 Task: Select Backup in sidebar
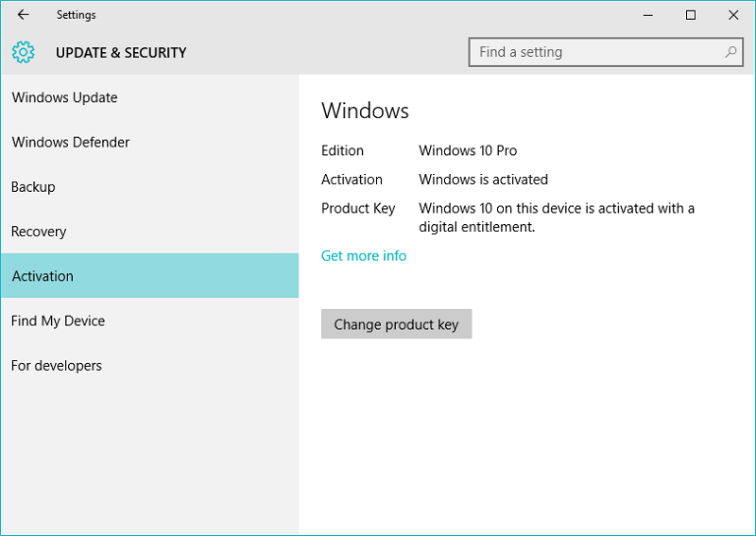click(x=149, y=187)
